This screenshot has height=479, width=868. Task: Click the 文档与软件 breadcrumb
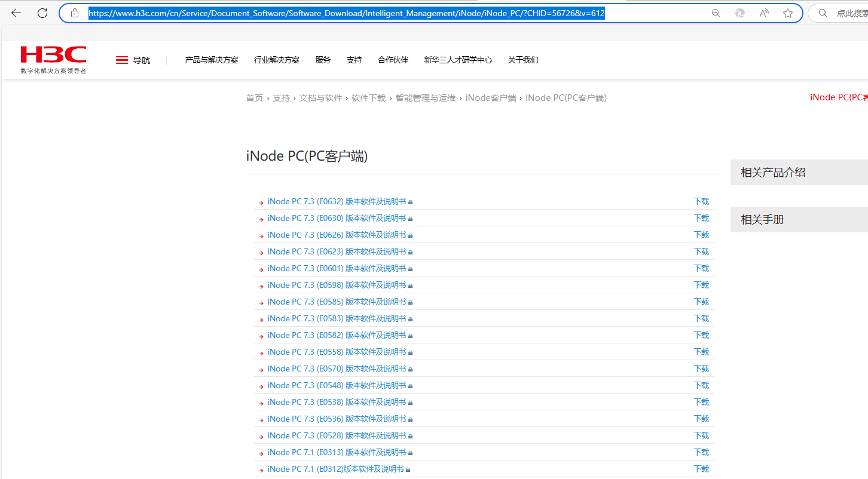click(x=320, y=98)
